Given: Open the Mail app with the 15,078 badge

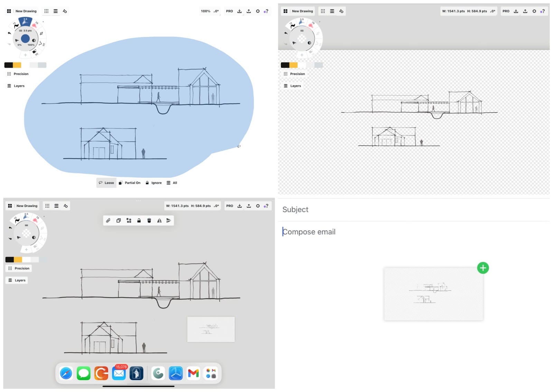Looking at the screenshot, I should click(119, 373).
